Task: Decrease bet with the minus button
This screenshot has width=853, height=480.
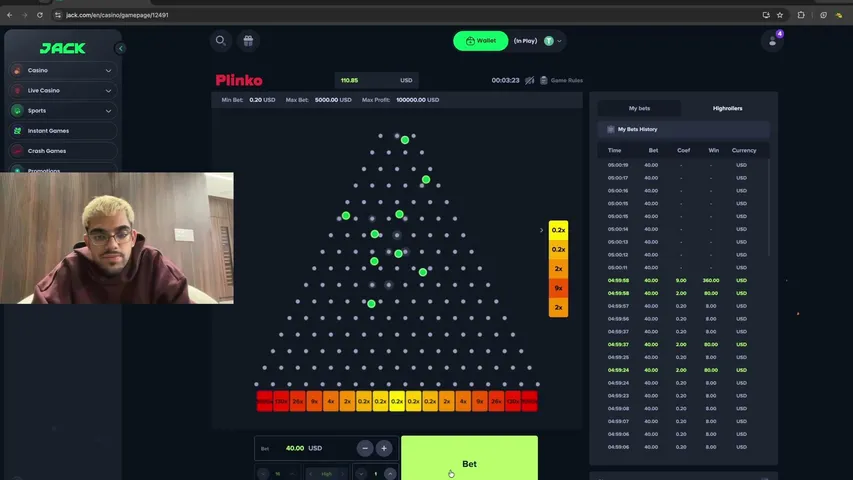Action: coord(365,448)
